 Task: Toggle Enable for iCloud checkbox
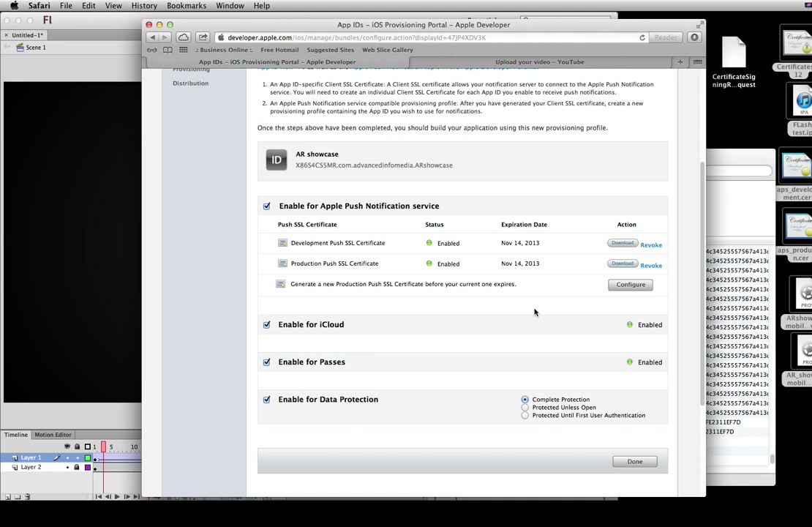tap(267, 325)
